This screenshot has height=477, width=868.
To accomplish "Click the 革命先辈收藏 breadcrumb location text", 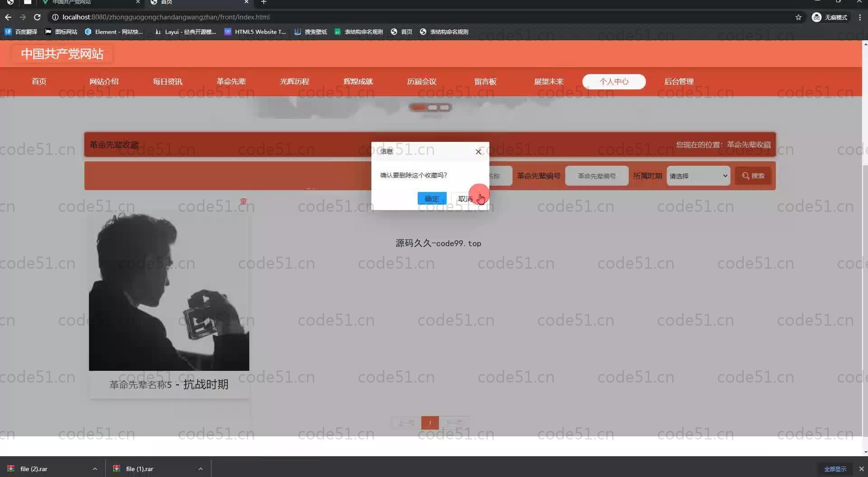I will (749, 145).
